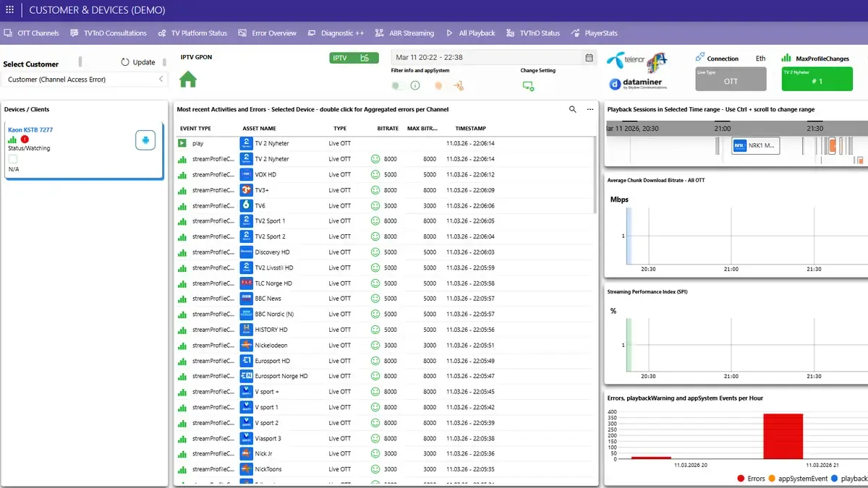Select the TV2 Livsstil HD asset name
The width and height of the screenshot is (868, 488).
coord(274,267)
